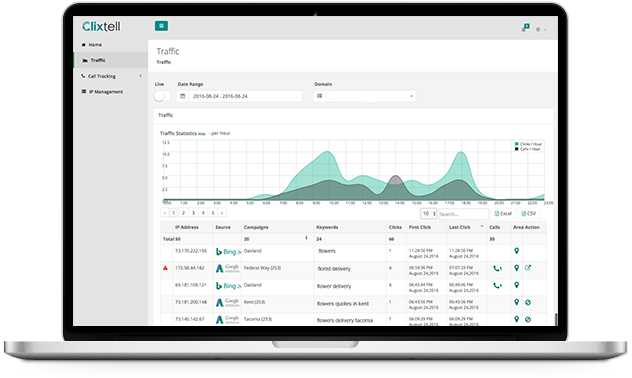Click the Bing Ads logo for 73.170.222.195
The image size is (632, 378).
click(x=228, y=252)
